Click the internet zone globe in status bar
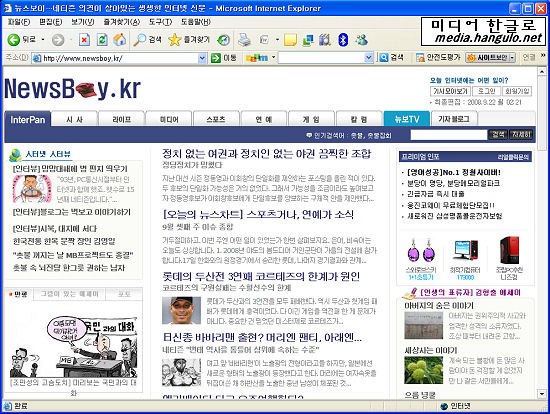This screenshot has width=550, height=414. pyautogui.click(x=444, y=406)
